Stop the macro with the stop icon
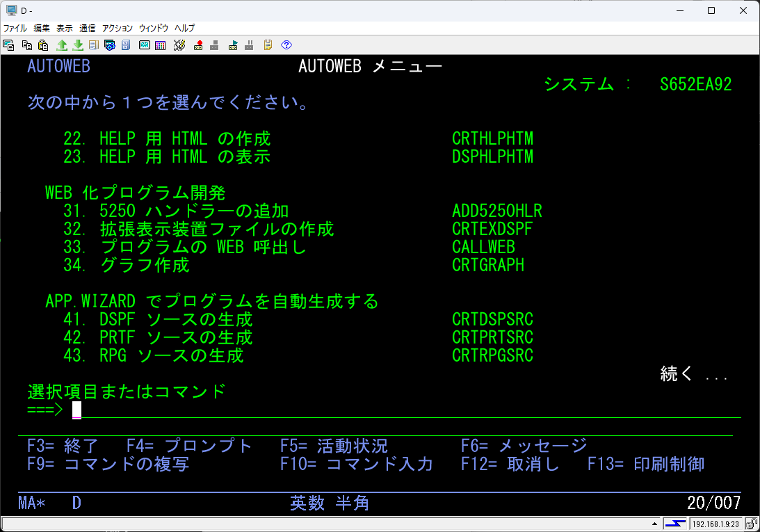 click(x=215, y=45)
